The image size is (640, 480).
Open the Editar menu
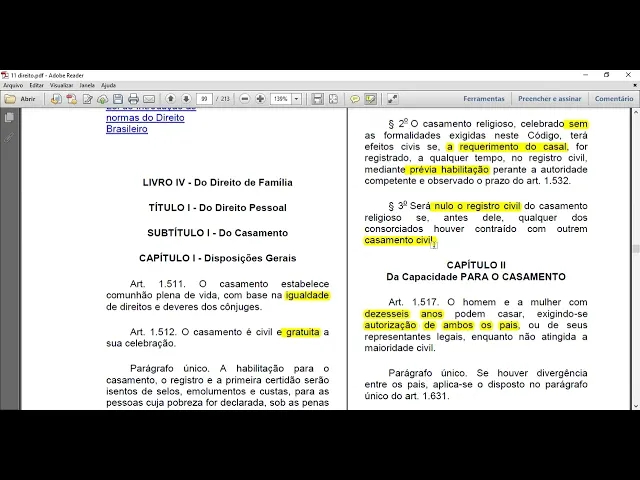coord(36,85)
